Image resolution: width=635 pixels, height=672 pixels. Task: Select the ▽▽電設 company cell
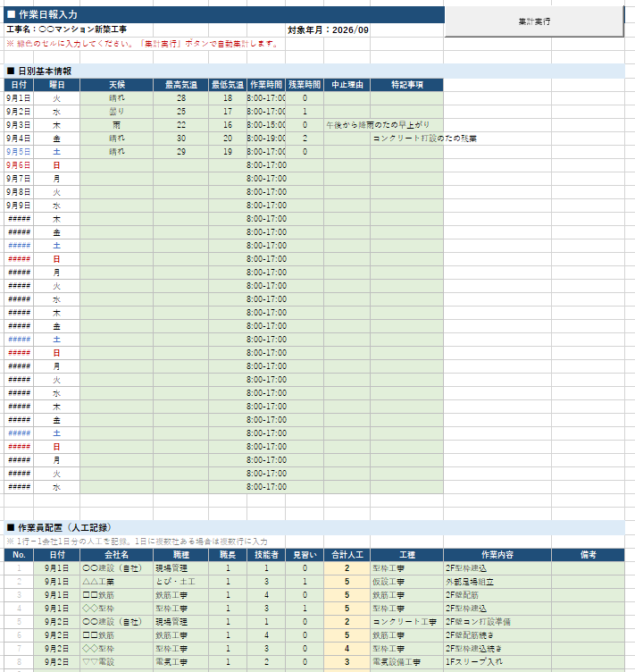pyautogui.click(x=116, y=661)
